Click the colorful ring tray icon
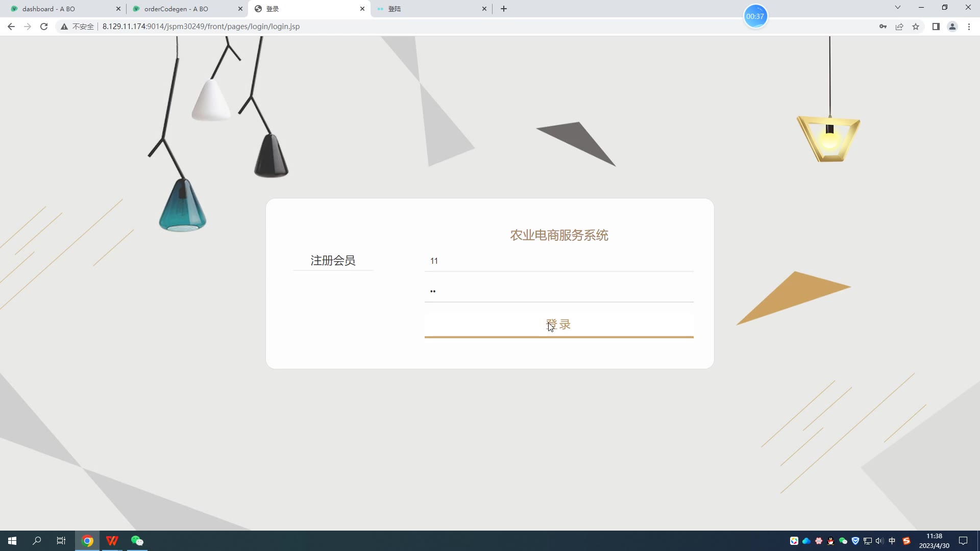Image resolution: width=980 pixels, height=551 pixels. click(x=794, y=541)
